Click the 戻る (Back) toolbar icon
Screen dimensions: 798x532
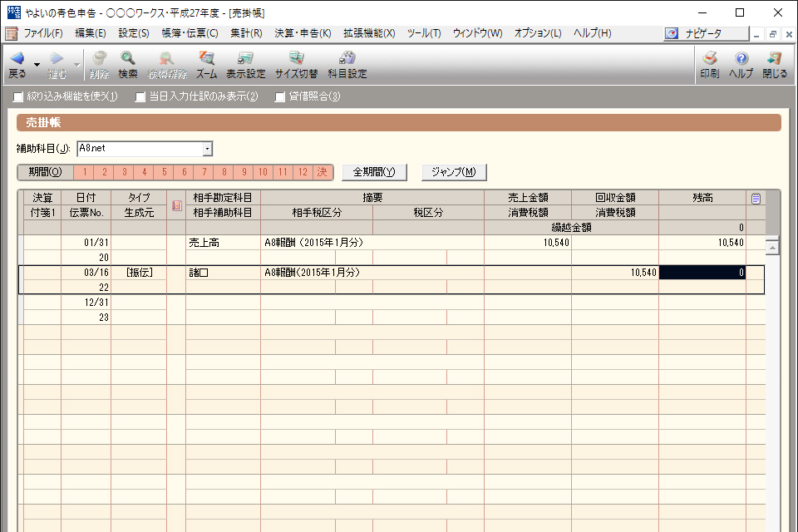coord(17,65)
